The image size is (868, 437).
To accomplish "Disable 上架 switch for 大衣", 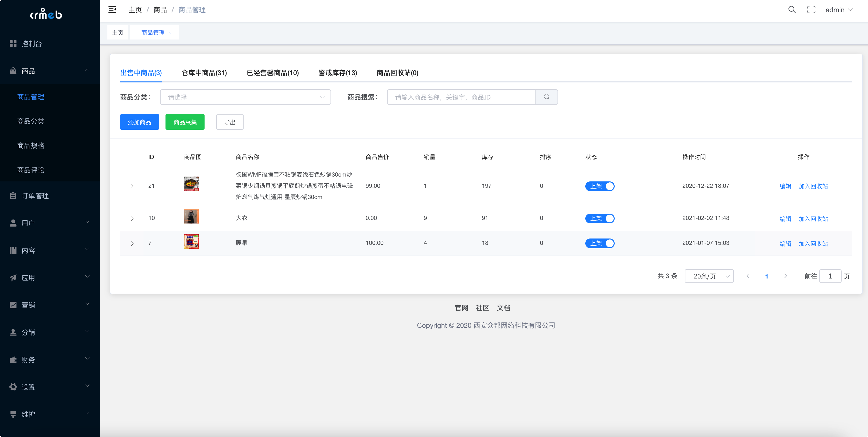I will click(600, 218).
